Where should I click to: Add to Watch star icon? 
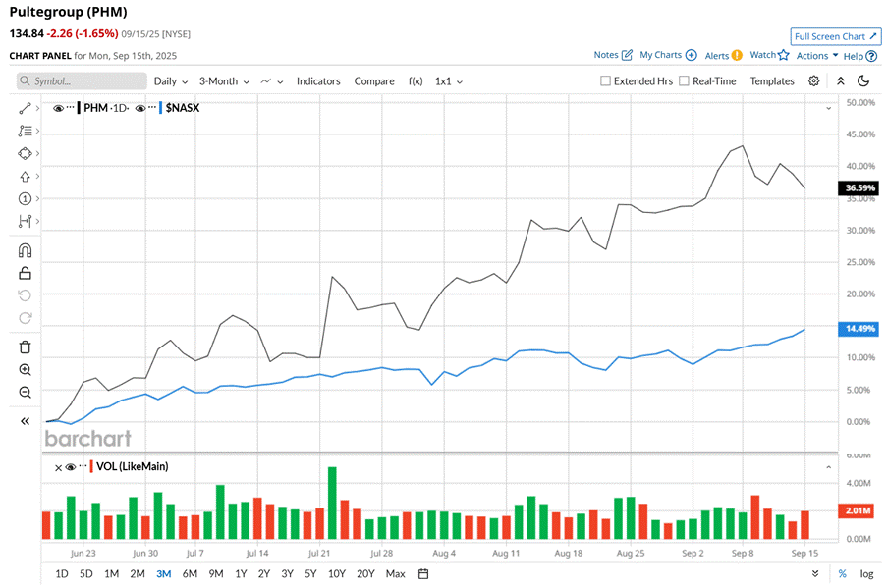(x=784, y=55)
